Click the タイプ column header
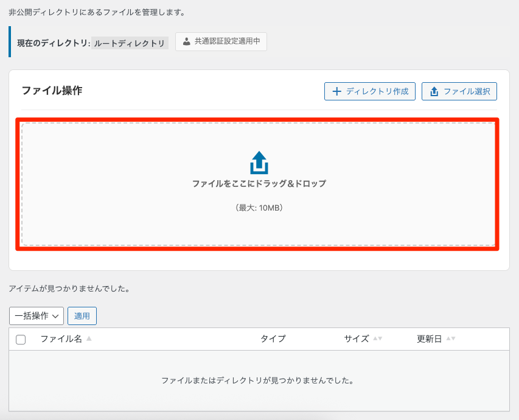 coord(273,339)
